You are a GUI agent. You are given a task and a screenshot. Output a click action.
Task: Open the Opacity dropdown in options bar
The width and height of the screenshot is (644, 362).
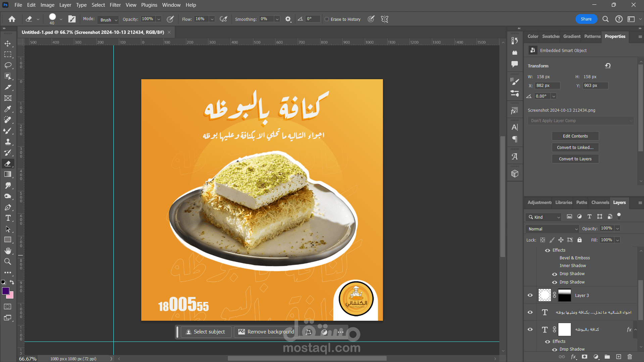coord(159,19)
